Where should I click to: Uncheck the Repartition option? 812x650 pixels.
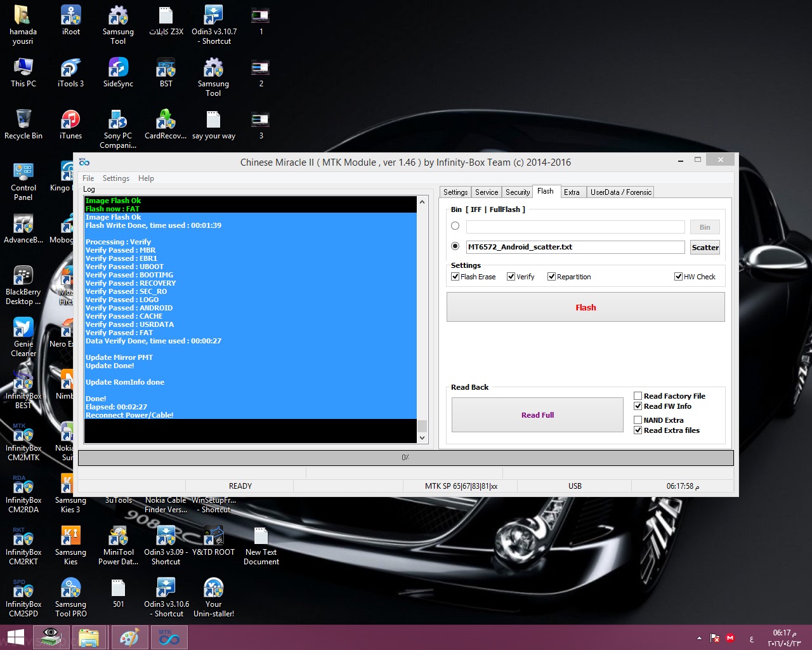coord(551,277)
